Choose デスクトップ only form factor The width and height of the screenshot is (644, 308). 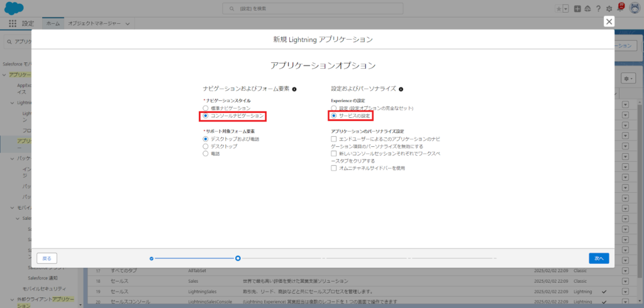(206, 146)
